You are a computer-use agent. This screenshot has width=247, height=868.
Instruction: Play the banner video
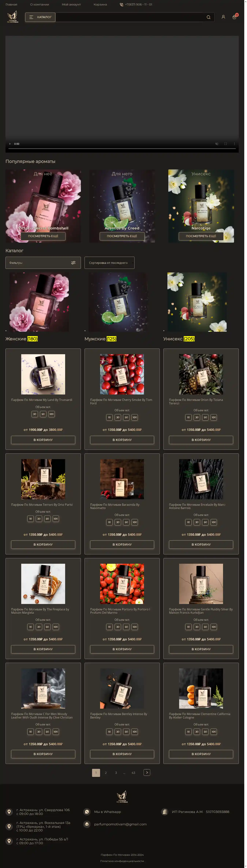(10, 144)
